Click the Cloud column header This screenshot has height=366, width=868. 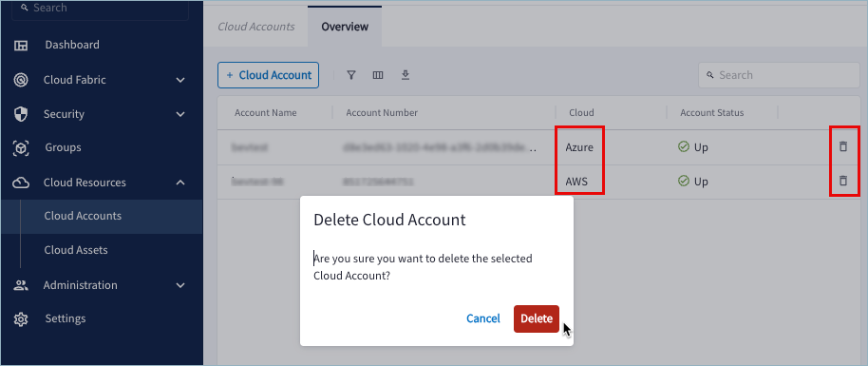[x=581, y=112]
